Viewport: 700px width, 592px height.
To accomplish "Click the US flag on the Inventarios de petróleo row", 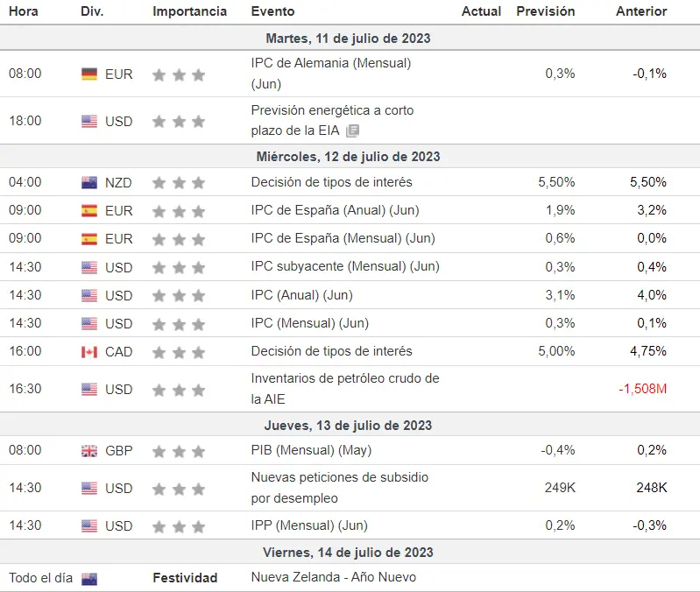I will pos(89,390).
